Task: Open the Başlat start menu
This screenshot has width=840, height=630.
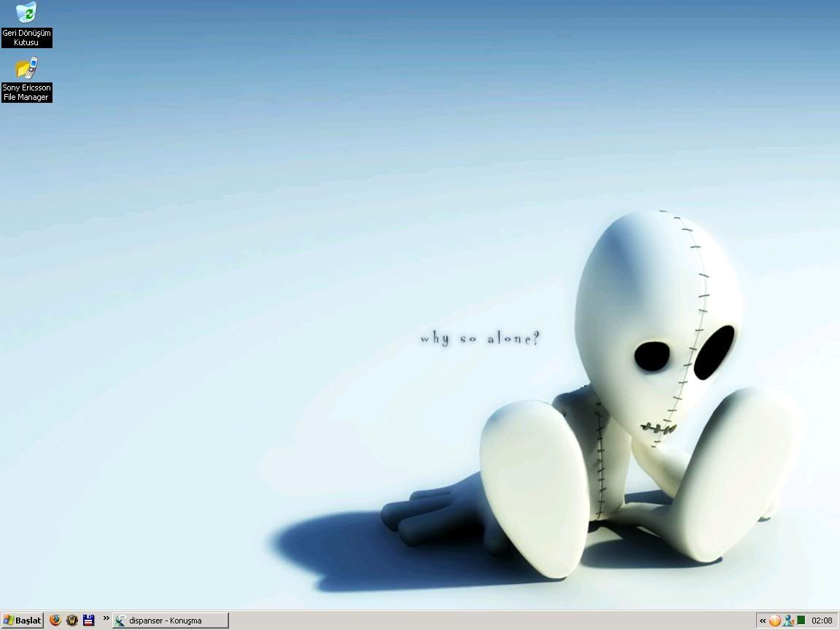Action: tap(23, 621)
